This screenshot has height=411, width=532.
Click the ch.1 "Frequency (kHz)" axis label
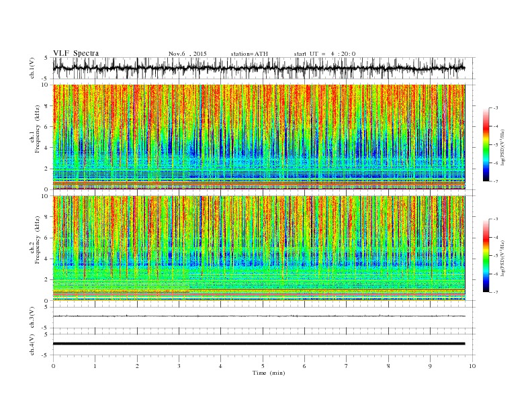point(38,129)
